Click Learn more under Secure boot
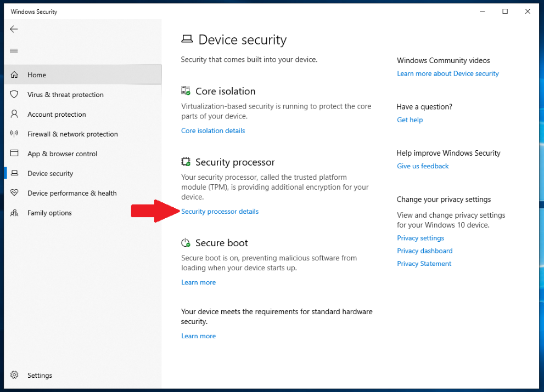Image resolution: width=544 pixels, height=392 pixels. click(199, 282)
